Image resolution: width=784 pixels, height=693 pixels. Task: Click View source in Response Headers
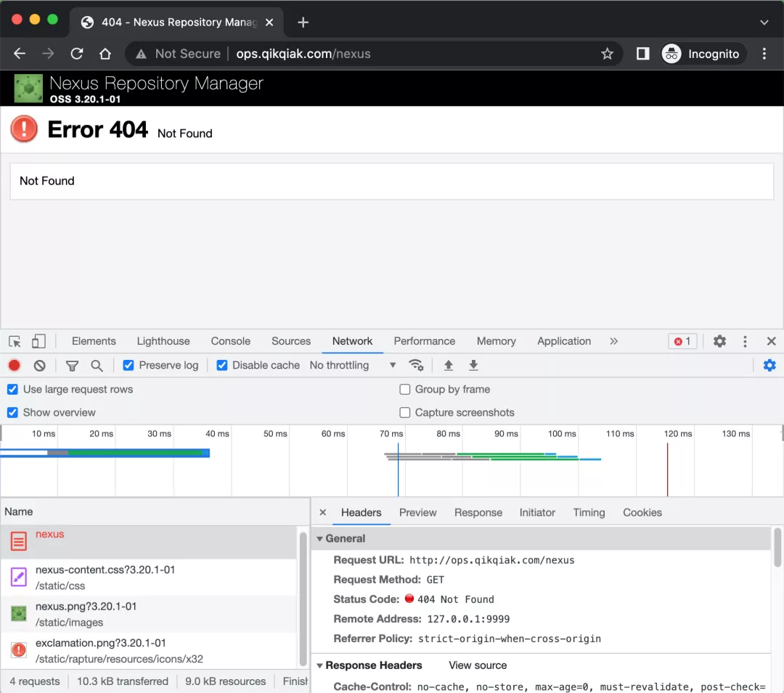click(x=478, y=665)
